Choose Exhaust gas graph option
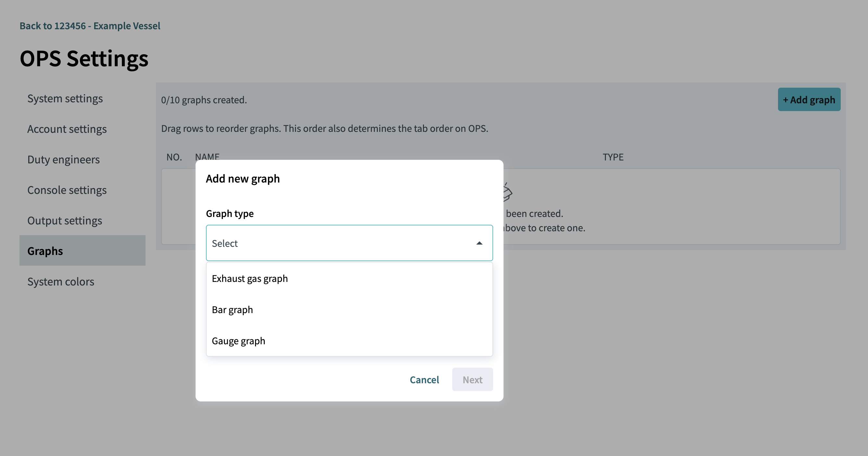Screen dimensions: 868x456 [349, 279]
